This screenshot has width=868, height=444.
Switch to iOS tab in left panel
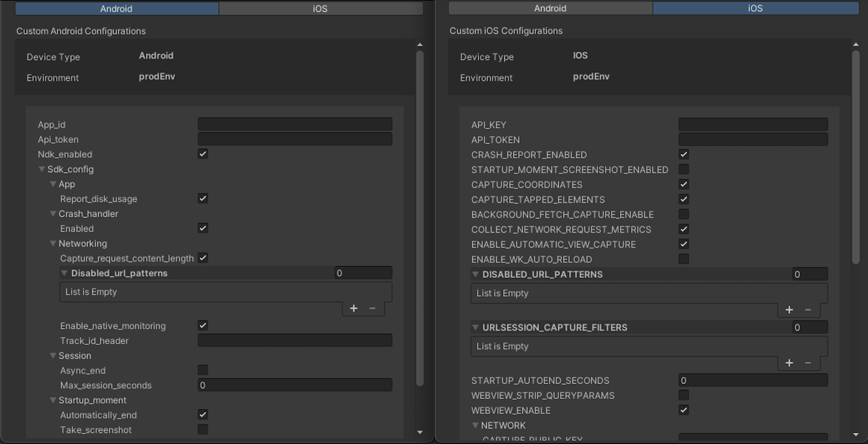[320, 8]
